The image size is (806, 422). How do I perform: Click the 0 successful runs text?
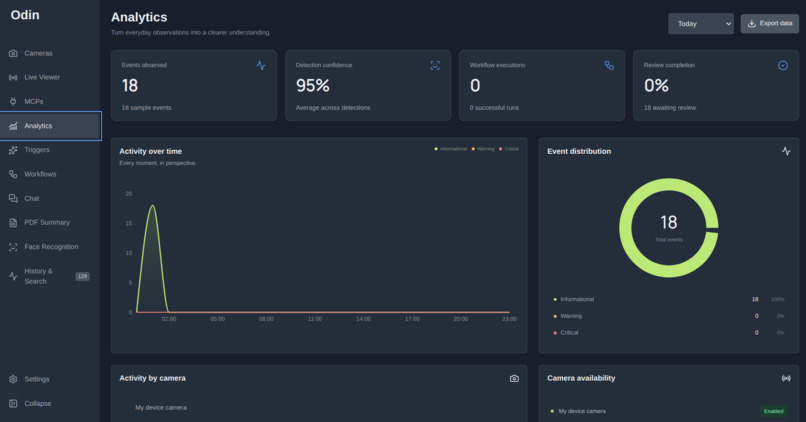(x=494, y=108)
